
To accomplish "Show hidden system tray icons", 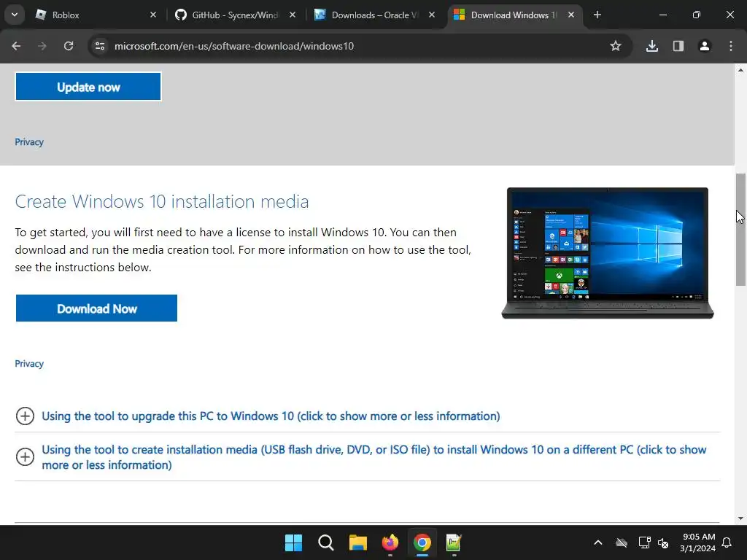I will coord(598,542).
